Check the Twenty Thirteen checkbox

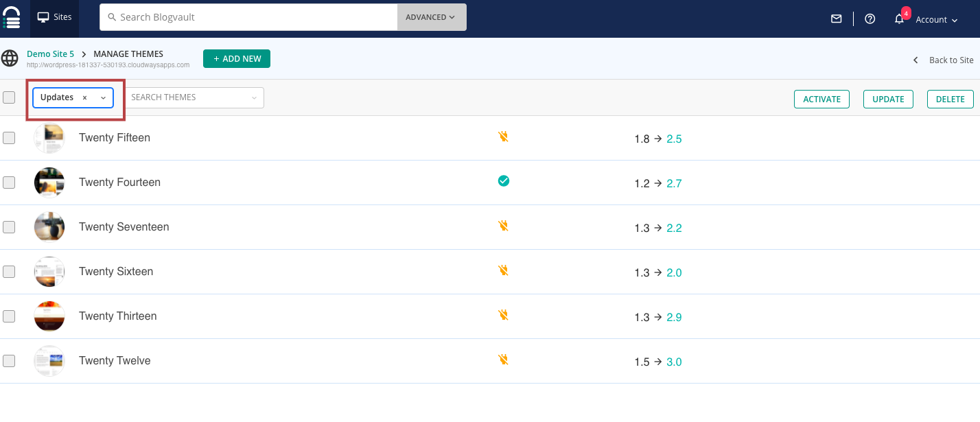[x=9, y=316]
